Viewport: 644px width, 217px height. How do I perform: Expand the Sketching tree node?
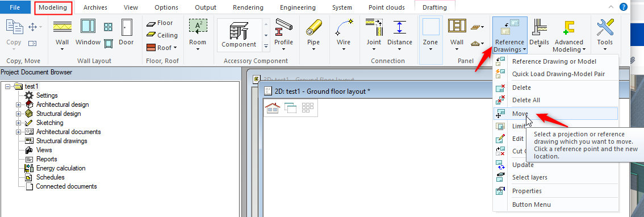pos(18,123)
